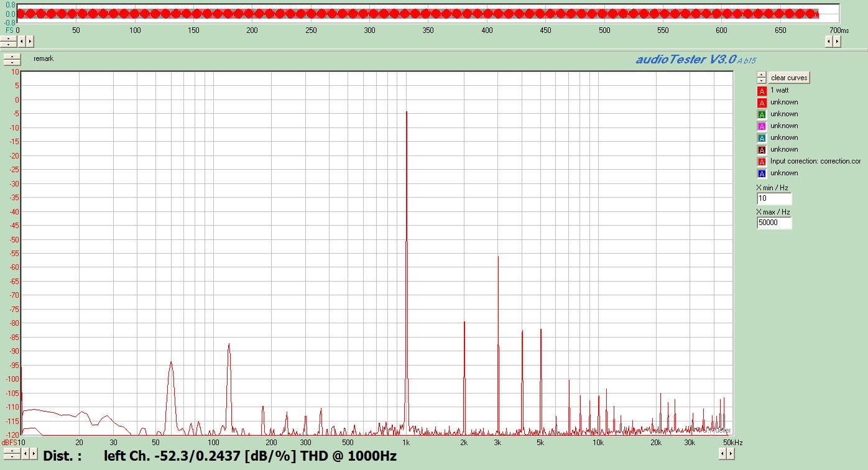Click left arrow beside 'Dist.' label

[x=25, y=454]
